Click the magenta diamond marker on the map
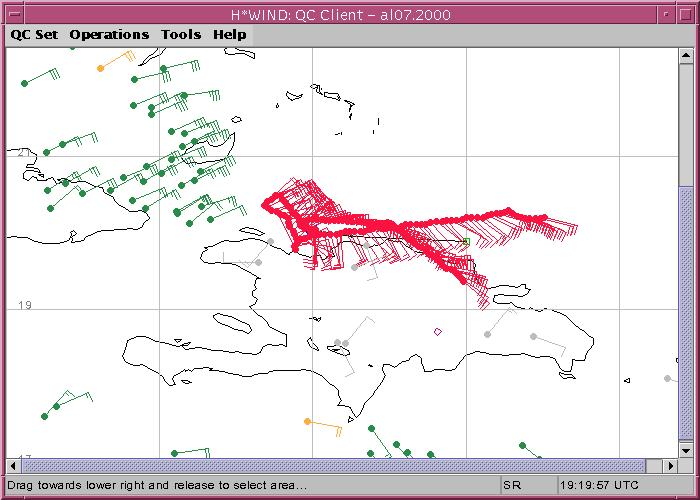The image size is (700, 500). (x=438, y=330)
